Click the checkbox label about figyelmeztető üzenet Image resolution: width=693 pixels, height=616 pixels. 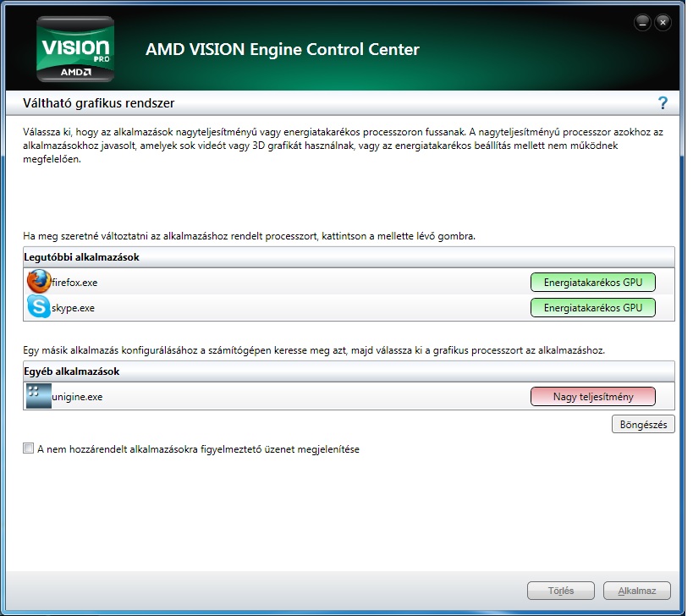pyautogui.click(x=199, y=449)
